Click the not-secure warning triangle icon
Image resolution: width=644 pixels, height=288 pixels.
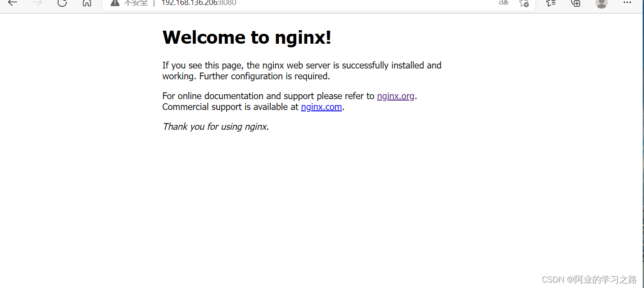click(115, 3)
